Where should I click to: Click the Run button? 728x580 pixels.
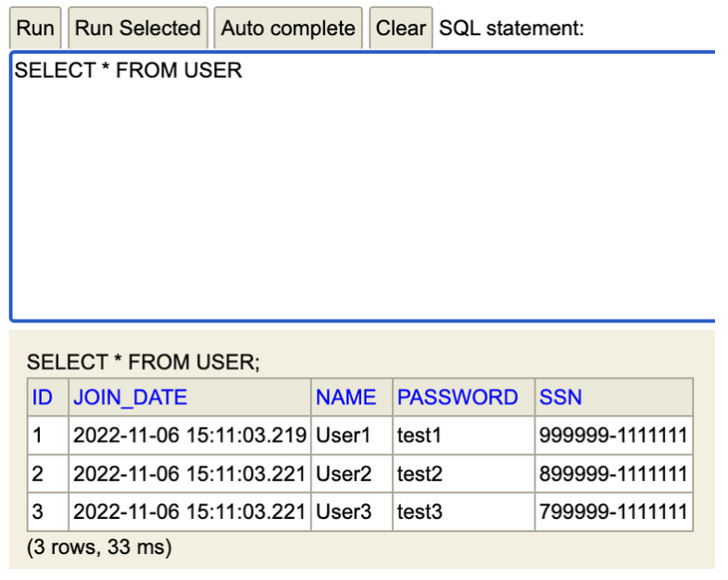click(x=35, y=28)
